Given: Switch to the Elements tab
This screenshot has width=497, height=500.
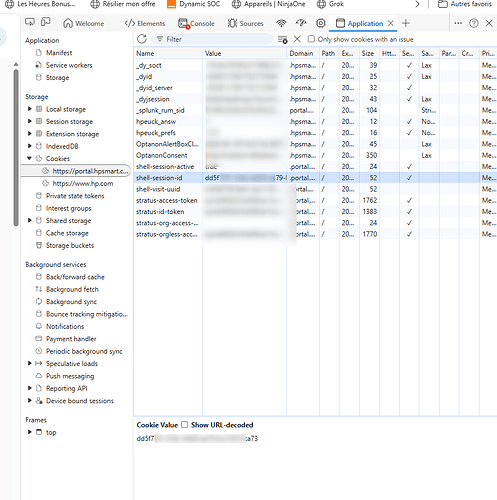Looking at the screenshot, I should 145,23.
